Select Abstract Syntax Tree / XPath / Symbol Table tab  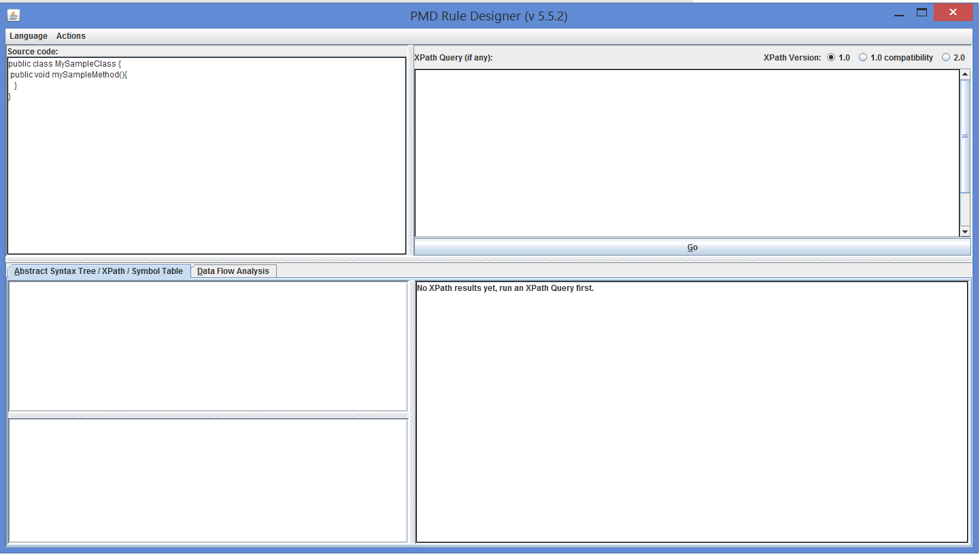pos(99,271)
